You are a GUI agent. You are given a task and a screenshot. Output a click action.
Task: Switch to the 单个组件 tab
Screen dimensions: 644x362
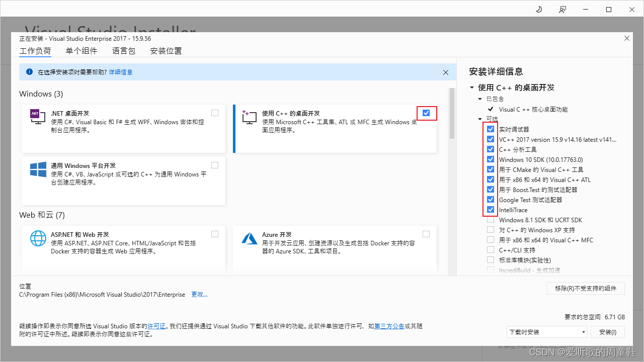82,50
